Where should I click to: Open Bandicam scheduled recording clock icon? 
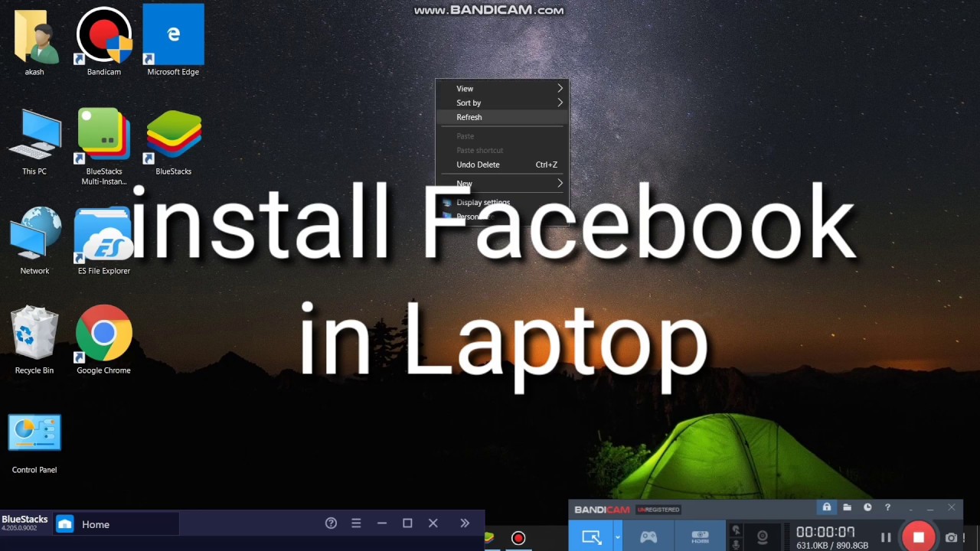(x=867, y=507)
